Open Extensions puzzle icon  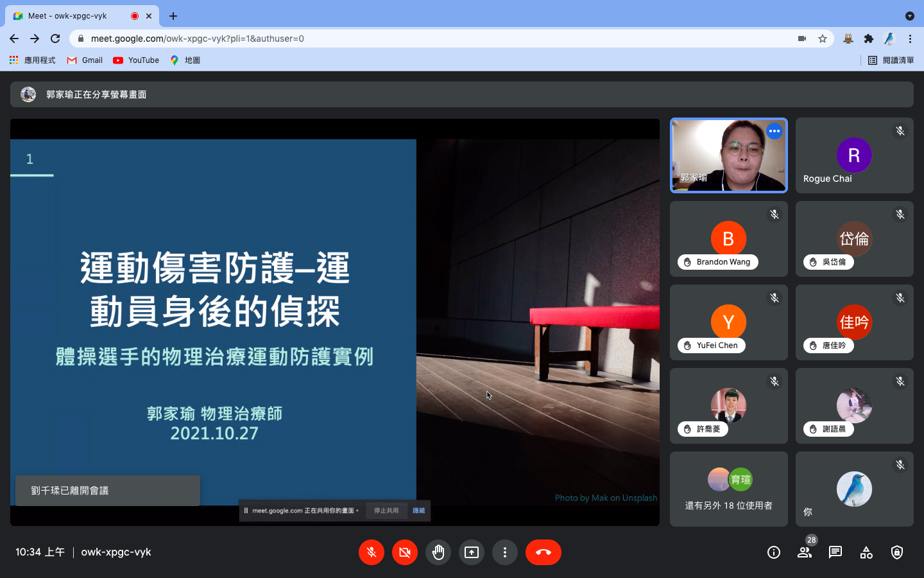[x=869, y=39]
